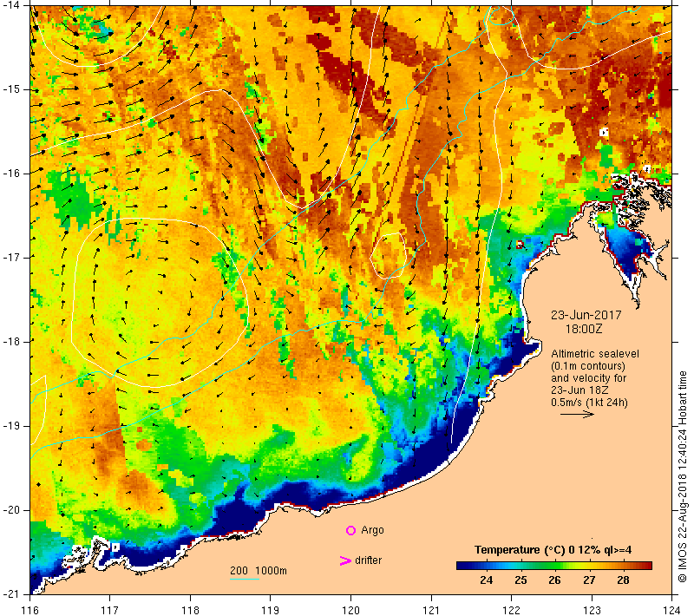This screenshot has width=694, height=616.
Task: Click the '123' longitude axis label
Action: click(x=592, y=610)
